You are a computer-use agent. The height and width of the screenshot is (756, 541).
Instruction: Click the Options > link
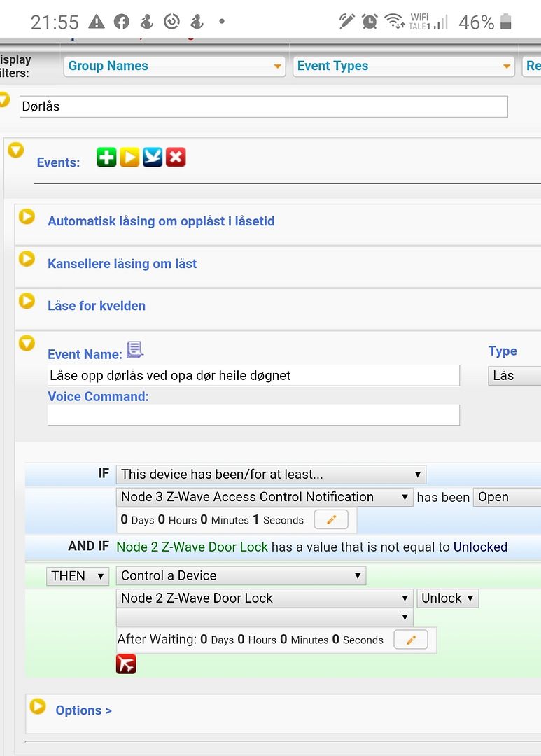pyautogui.click(x=83, y=710)
